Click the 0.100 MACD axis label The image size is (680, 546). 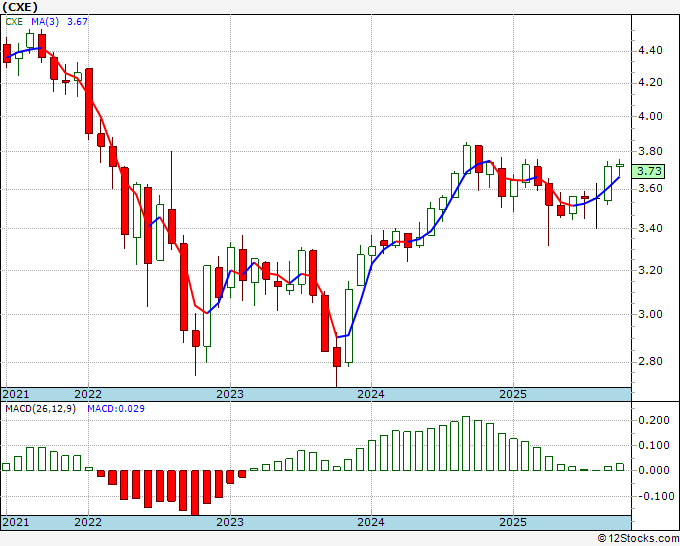[x=654, y=445]
